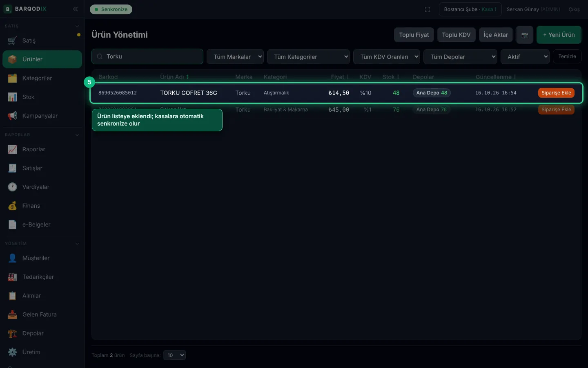Click the Toplu Fiyat button
588x368 pixels.
(414, 35)
